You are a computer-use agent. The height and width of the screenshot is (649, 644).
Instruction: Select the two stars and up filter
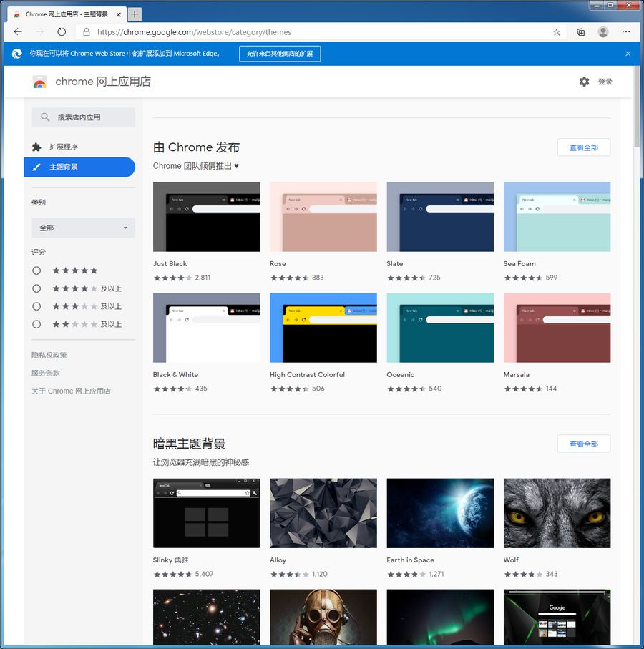pyautogui.click(x=36, y=324)
